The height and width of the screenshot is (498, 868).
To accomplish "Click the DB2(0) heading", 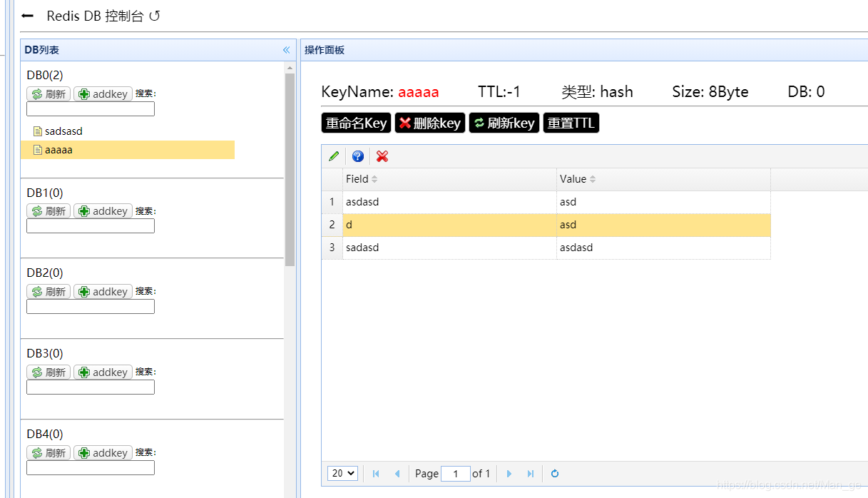I will pos(45,273).
